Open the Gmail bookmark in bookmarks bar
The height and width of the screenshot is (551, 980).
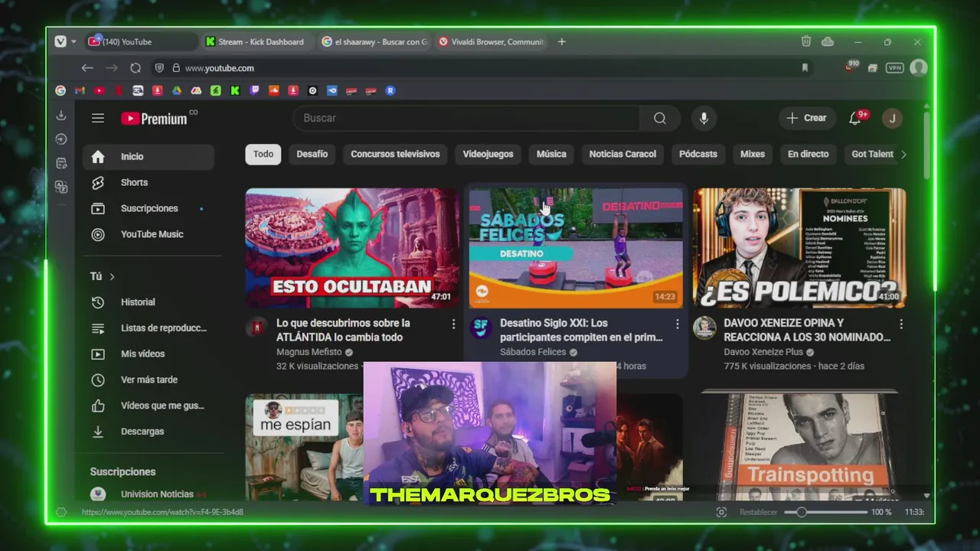click(80, 90)
